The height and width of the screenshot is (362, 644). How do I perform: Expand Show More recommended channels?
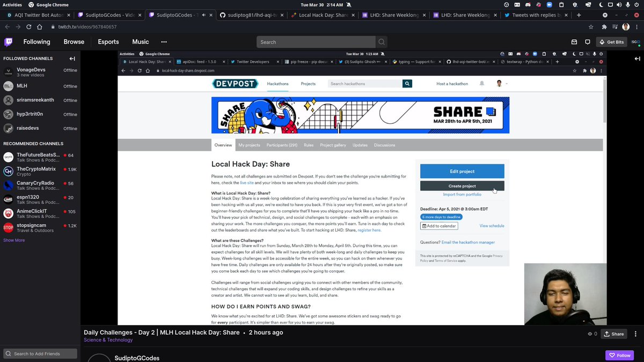point(14,240)
